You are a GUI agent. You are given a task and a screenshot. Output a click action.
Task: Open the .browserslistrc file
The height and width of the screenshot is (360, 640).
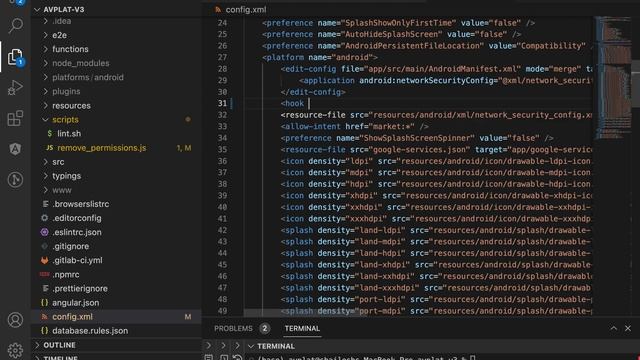click(x=80, y=204)
